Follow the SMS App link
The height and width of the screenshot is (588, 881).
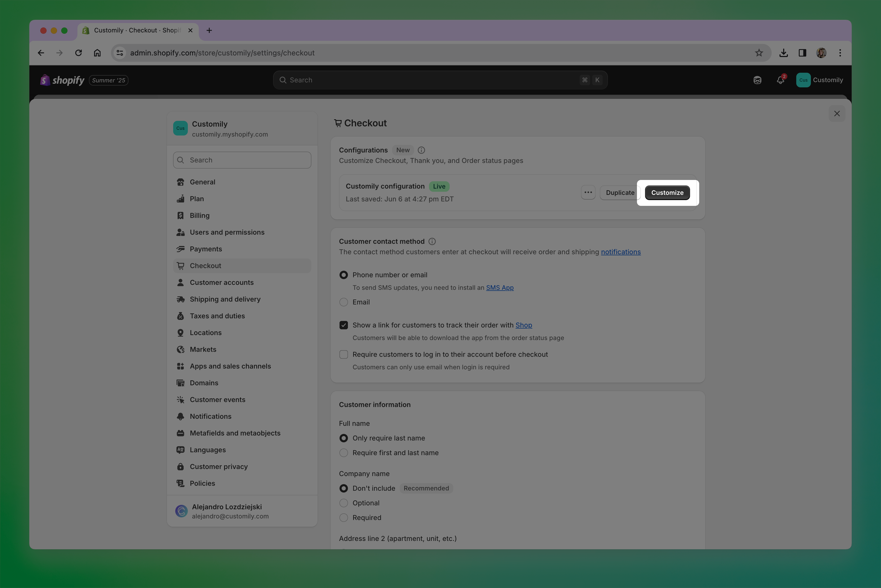click(x=500, y=288)
